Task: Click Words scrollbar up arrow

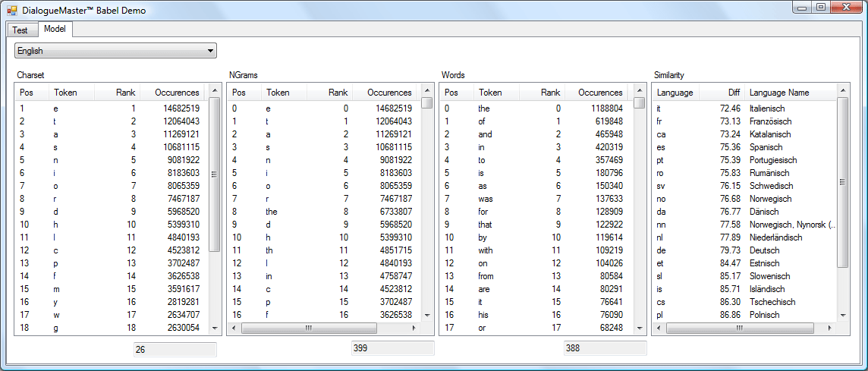Action: click(640, 90)
